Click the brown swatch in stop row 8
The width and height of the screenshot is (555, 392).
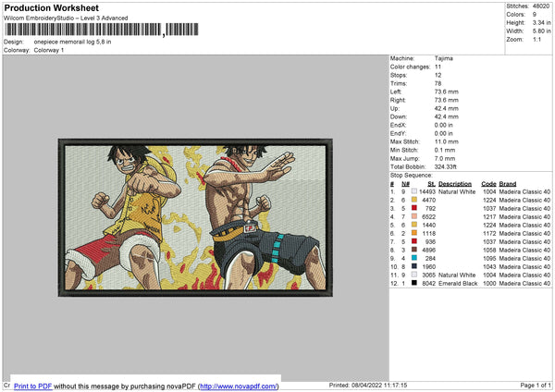[414, 250]
